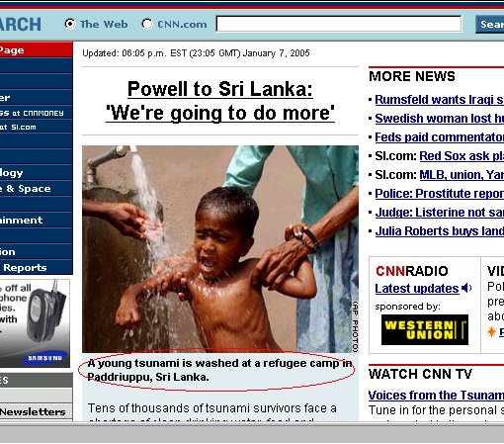504x444 pixels.
Task: Click the search text input field
Action: tap(339, 24)
